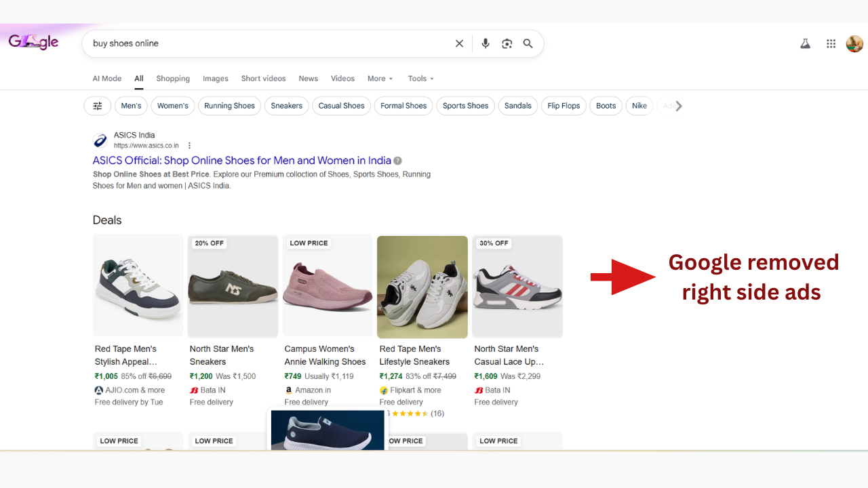Open the AI Mode tab
The image size is (868, 488).
click(107, 79)
